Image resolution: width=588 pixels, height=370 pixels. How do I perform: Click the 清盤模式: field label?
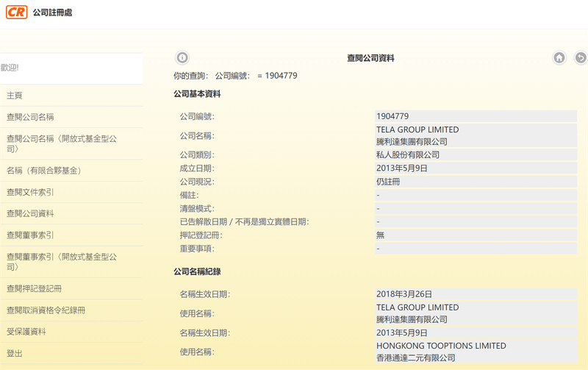[197, 209]
